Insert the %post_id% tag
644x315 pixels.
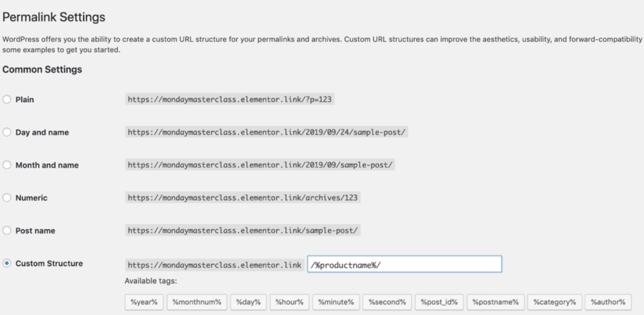pyautogui.click(x=438, y=302)
